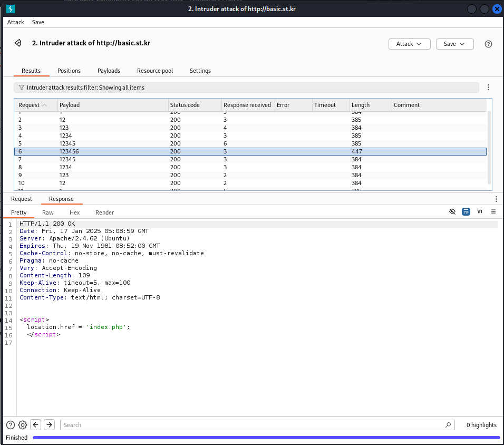Click the Burp Suite lightning logo icon
504x445 pixels.
click(x=11, y=9)
